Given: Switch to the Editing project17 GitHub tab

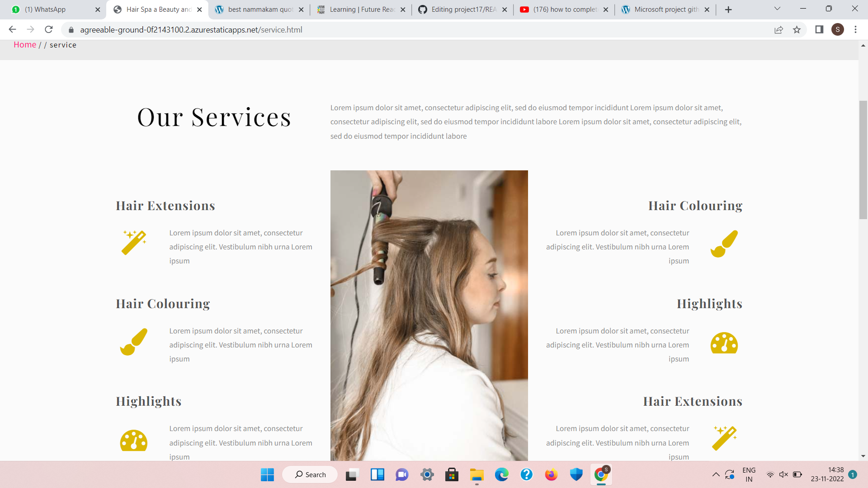Looking at the screenshot, I should pyautogui.click(x=463, y=9).
